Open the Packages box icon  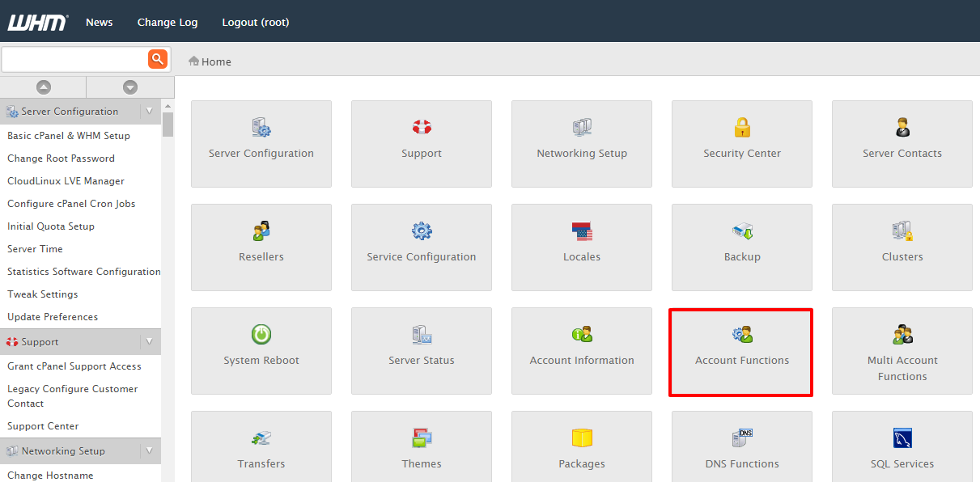click(x=582, y=438)
